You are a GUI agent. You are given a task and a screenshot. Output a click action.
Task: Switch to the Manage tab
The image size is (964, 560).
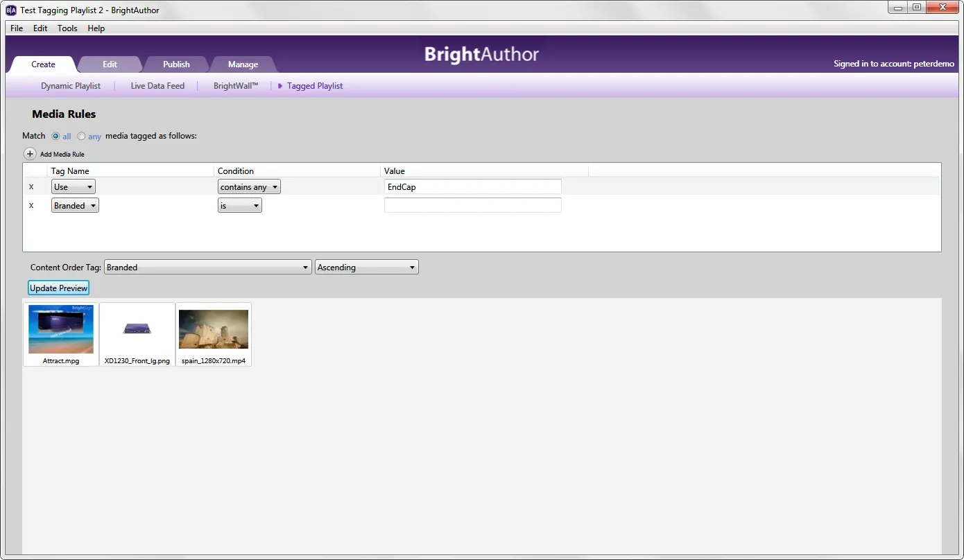point(243,64)
